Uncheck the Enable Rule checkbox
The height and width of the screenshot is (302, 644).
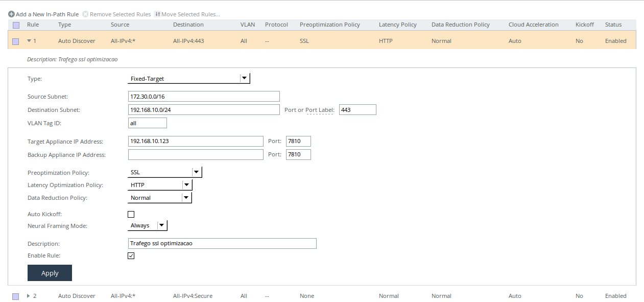[x=131, y=255]
